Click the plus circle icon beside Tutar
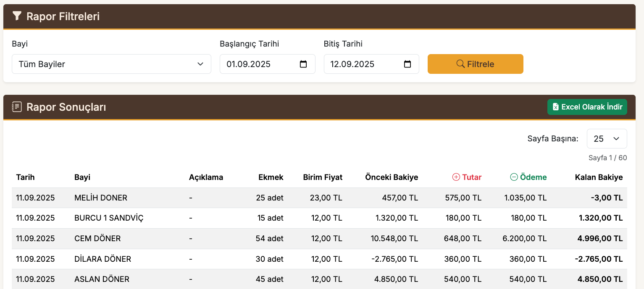This screenshot has height=289, width=644. click(x=456, y=177)
